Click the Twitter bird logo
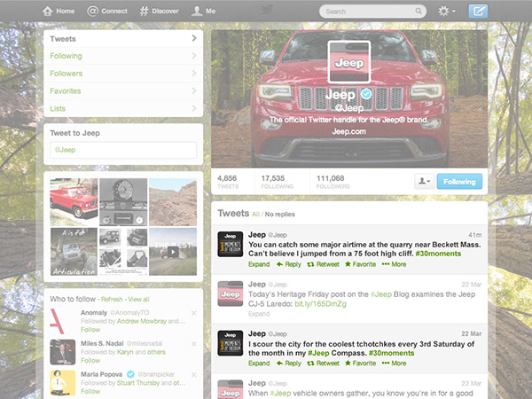 tap(268, 10)
